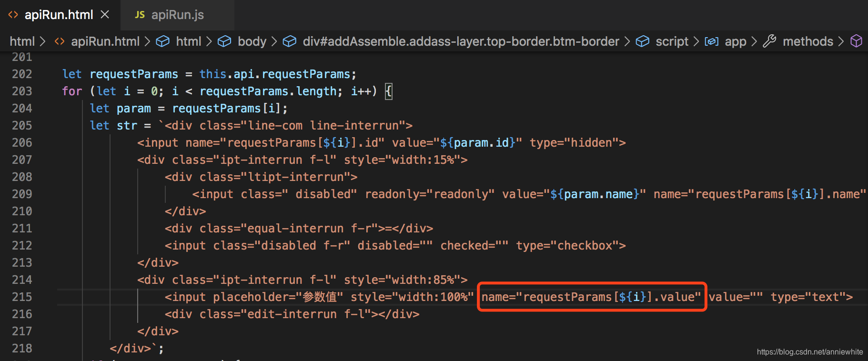Click 'requestParams.length' on line 203

click(268, 91)
